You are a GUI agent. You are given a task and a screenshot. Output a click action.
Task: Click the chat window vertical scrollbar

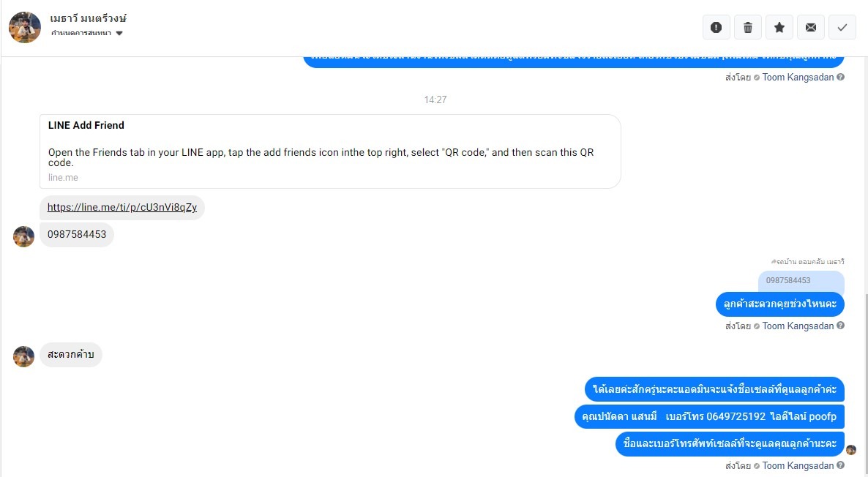[864, 383]
